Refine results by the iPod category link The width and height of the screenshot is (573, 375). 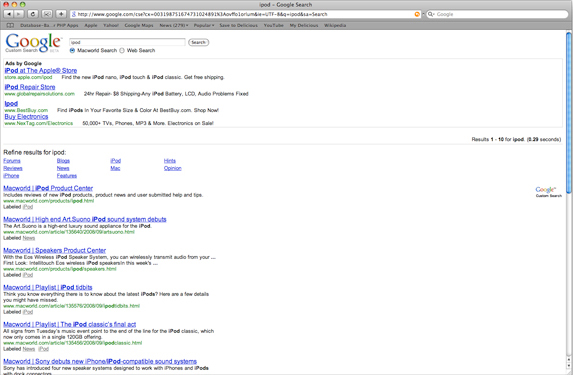pyautogui.click(x=115, y=161)
